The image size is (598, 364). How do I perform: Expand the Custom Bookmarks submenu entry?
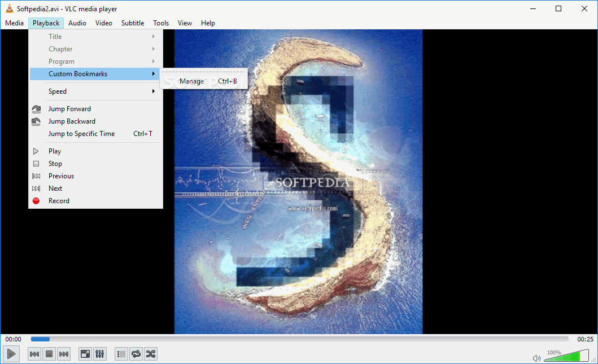95,74
